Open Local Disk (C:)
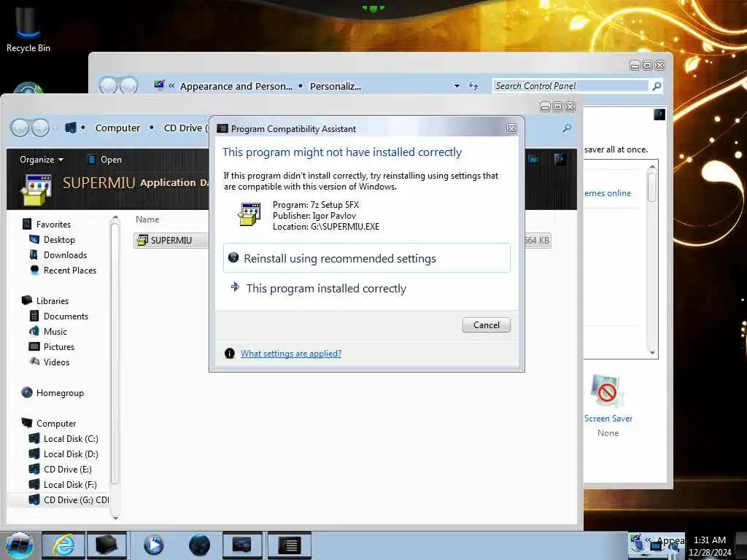747x560 pixels. click(x=71, y=438)
